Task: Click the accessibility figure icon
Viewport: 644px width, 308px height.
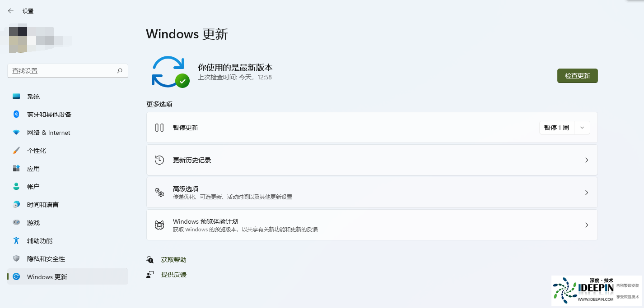Action: coord(16,241)
